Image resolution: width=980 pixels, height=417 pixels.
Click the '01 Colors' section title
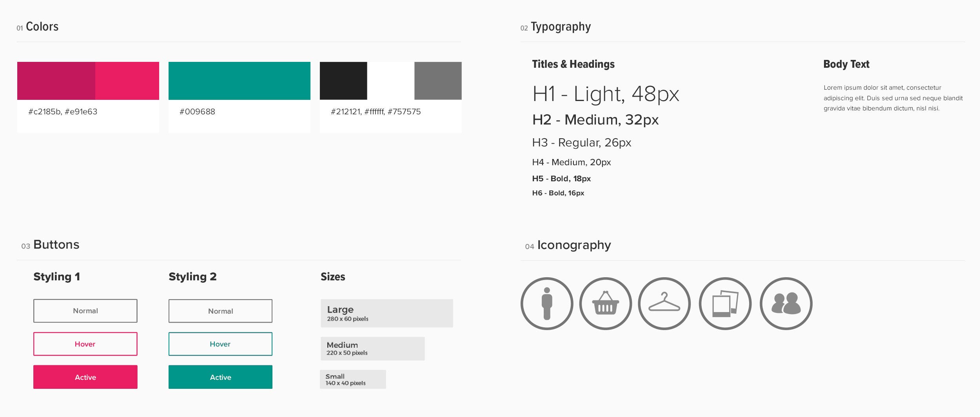pos(38,27)
